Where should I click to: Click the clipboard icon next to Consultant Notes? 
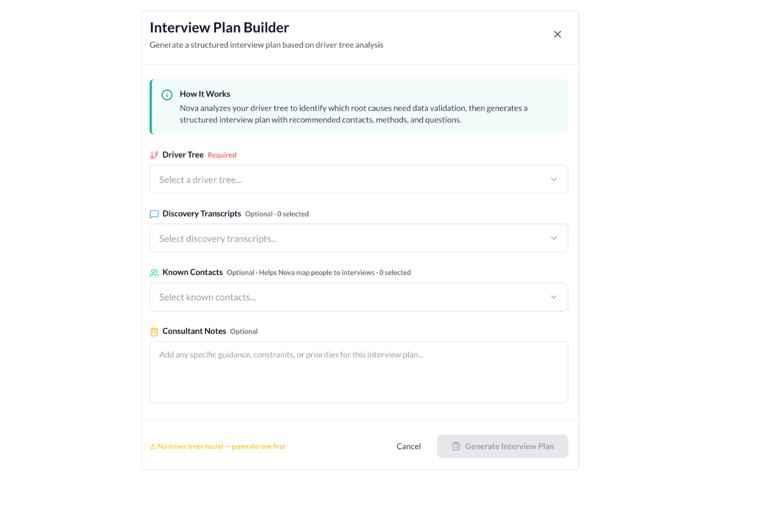(154, 332)
